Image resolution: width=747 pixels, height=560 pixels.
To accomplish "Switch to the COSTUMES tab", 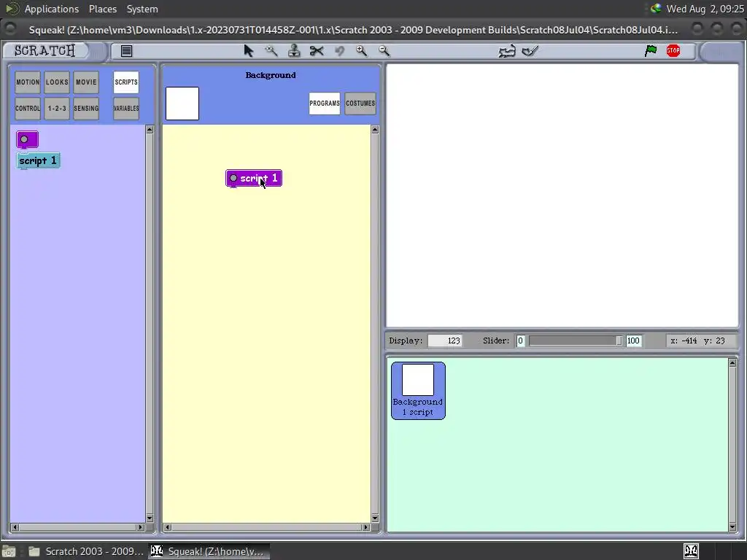I will (360, 104).
